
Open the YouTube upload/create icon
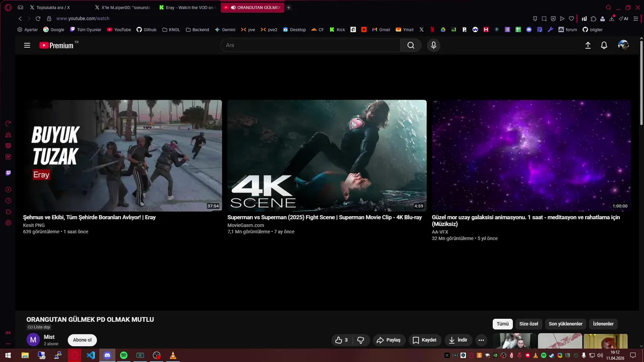(x=588, y=45)
